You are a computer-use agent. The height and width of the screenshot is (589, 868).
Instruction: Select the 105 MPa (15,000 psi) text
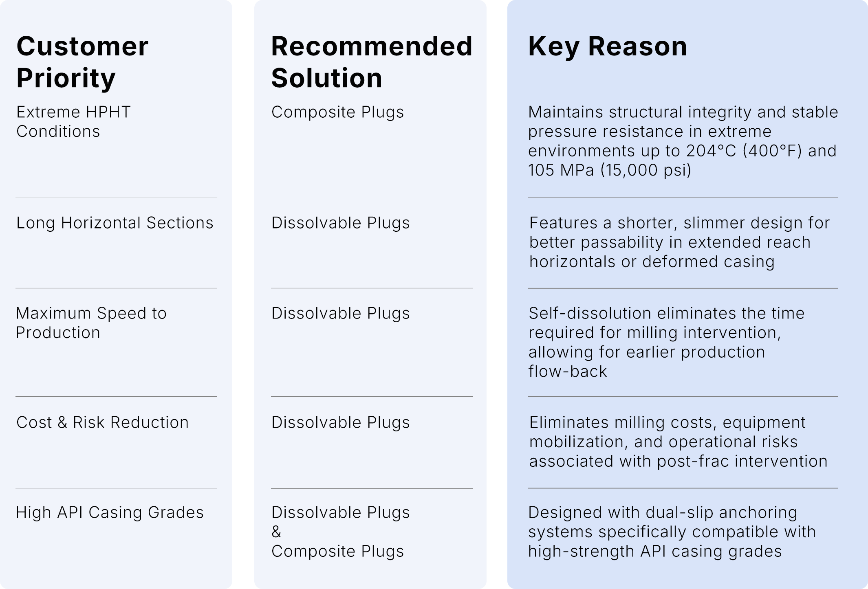pyautogui.click(x=610, y=170)
